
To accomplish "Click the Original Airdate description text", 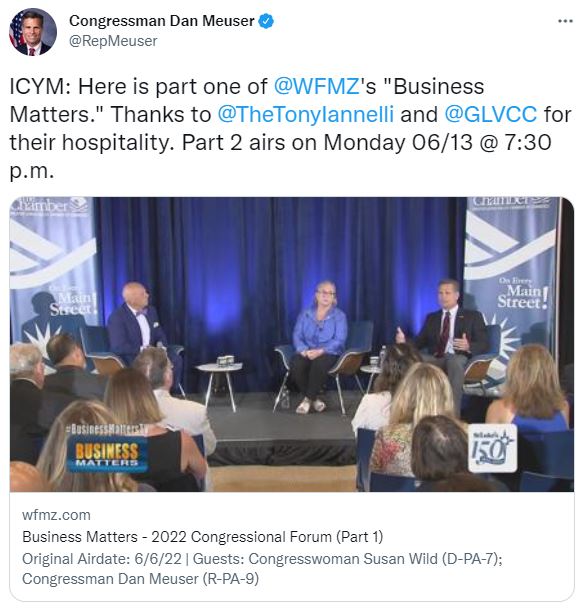I will [262, 569].
